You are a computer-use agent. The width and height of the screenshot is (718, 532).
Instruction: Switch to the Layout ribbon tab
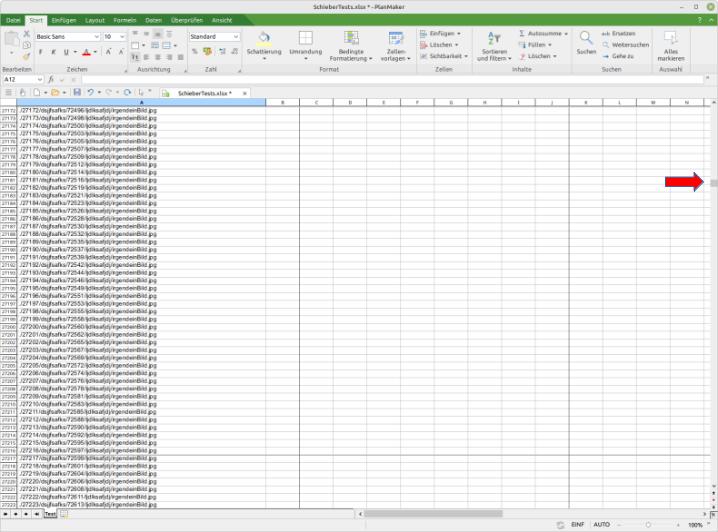click(x=95, y=20)
